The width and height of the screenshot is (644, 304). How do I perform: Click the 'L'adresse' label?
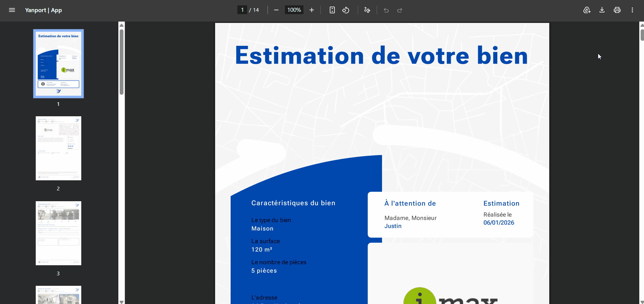click(264, 298)
